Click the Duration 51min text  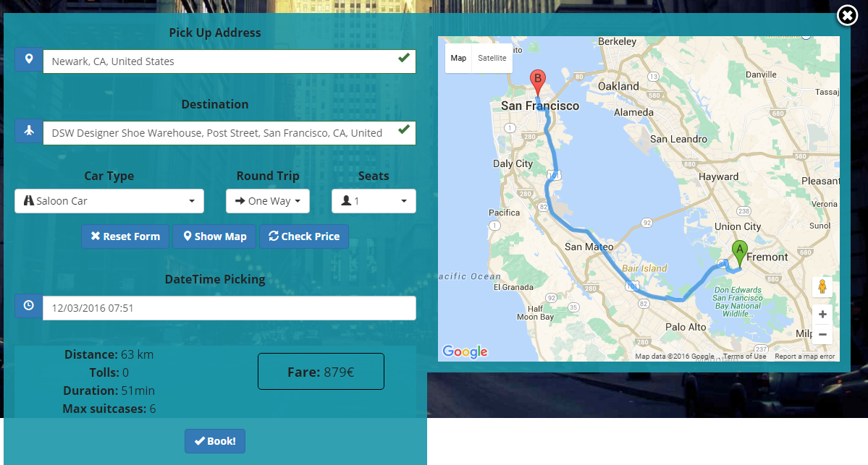109,391
